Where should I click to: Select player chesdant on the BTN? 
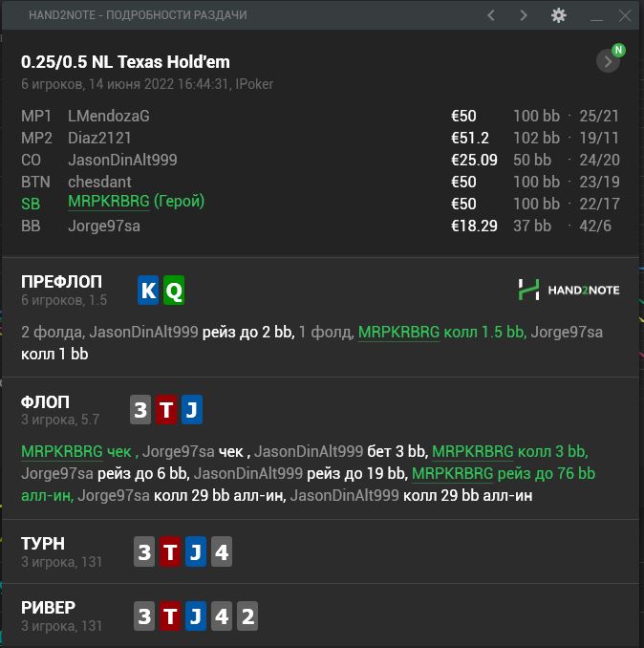99,182
